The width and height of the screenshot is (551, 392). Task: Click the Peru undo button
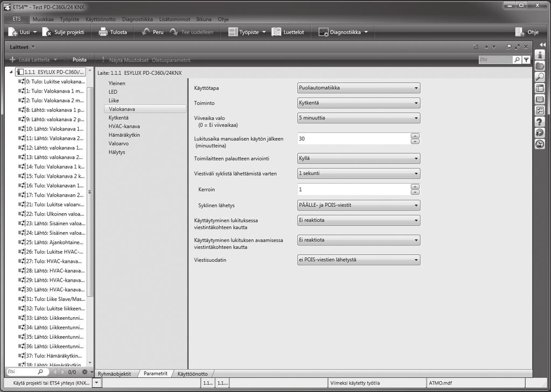pyautogui.click(x=152, y=32)
